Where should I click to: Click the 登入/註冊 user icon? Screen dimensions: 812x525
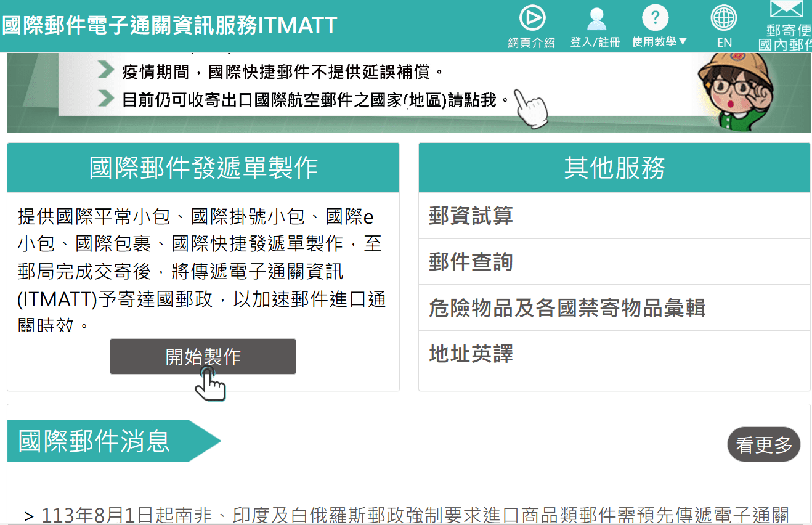pyautogui.click(x=596, y=18)
